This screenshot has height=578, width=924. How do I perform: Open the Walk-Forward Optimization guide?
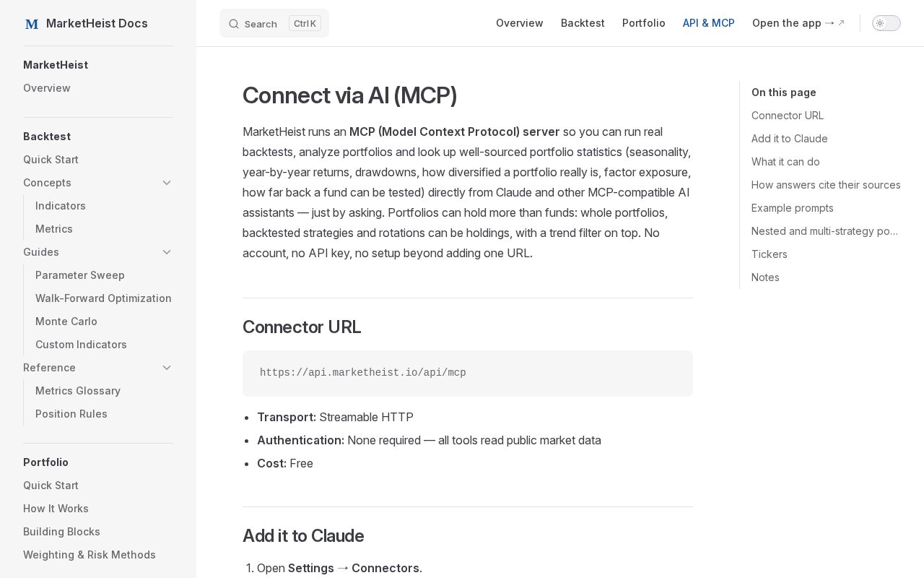coord(103,298)
